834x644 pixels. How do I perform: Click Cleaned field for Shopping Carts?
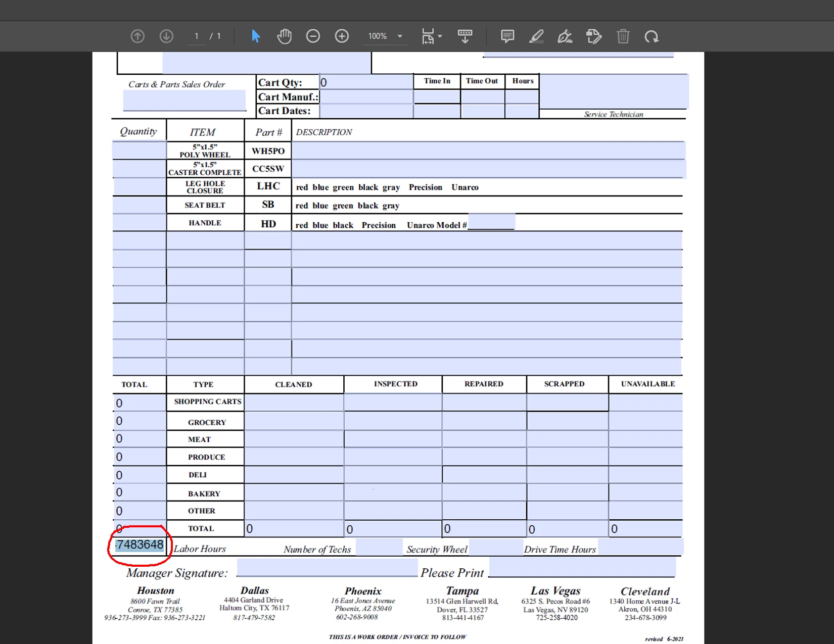click(294, 403)
